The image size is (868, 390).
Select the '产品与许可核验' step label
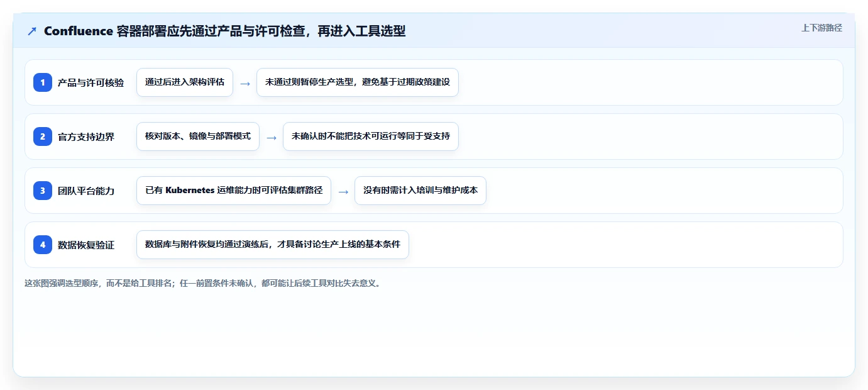coord(91,82)
